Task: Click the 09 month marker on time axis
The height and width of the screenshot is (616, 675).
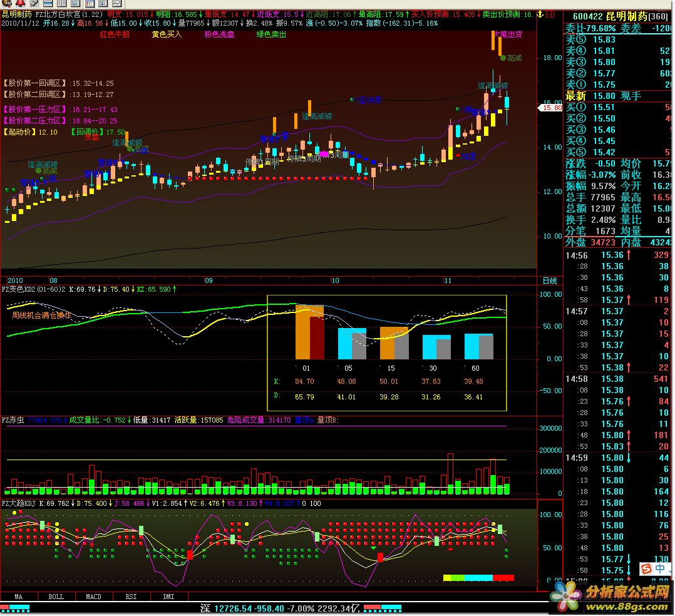Action: pyautogui.click(x=209, y=280)
